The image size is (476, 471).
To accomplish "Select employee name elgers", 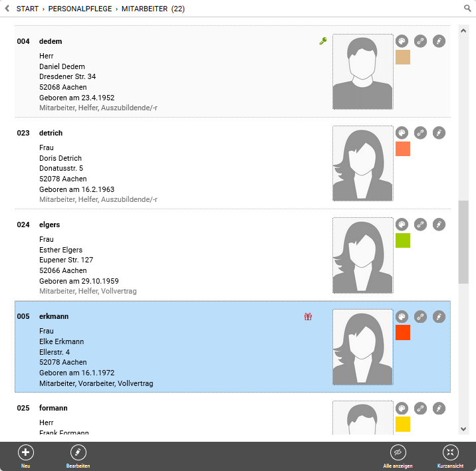I will tap(49, 225).
